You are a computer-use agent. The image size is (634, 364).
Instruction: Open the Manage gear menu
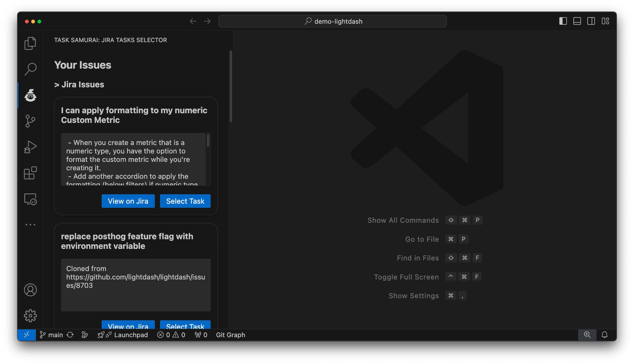point(30,315)
